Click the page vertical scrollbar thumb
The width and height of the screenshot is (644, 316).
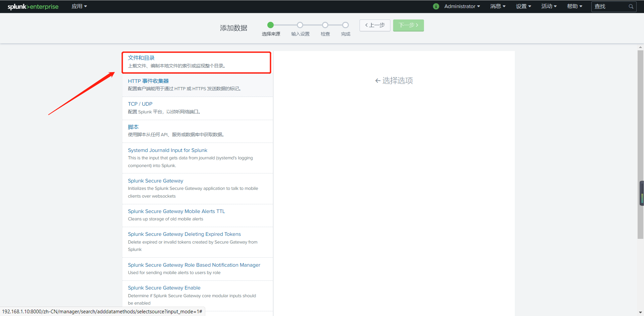pyautogui.click(x=641, y=144)
